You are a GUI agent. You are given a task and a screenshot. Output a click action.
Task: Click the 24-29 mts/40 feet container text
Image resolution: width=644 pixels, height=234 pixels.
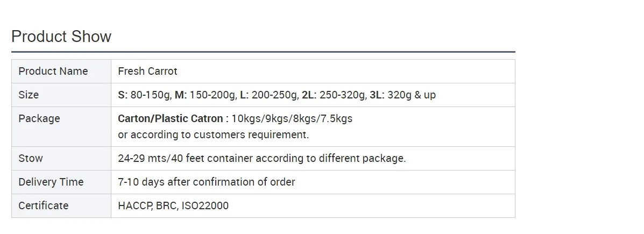point(261,158)
